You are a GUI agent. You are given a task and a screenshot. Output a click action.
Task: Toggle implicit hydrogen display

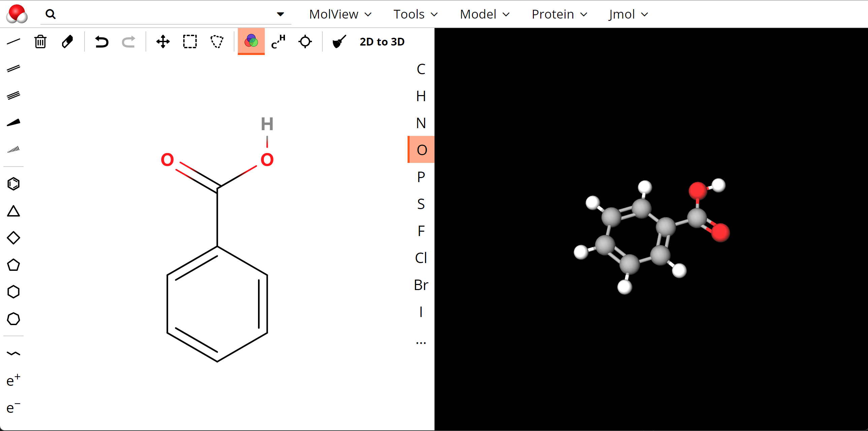pyautogui.click(x=278, y=42)
